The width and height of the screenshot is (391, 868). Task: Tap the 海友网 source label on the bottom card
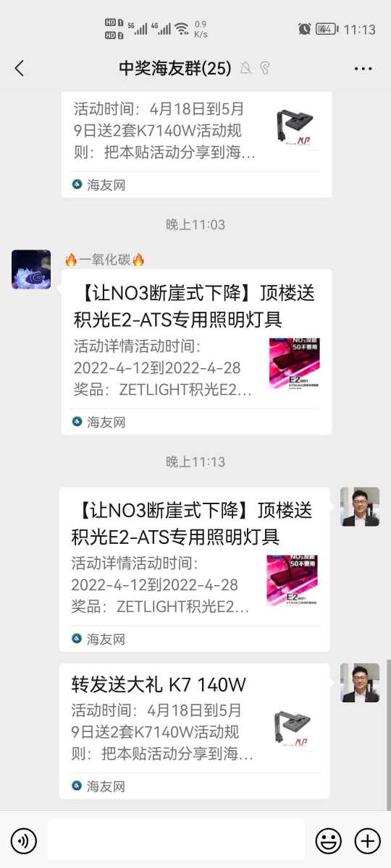(x=98, y=786)
